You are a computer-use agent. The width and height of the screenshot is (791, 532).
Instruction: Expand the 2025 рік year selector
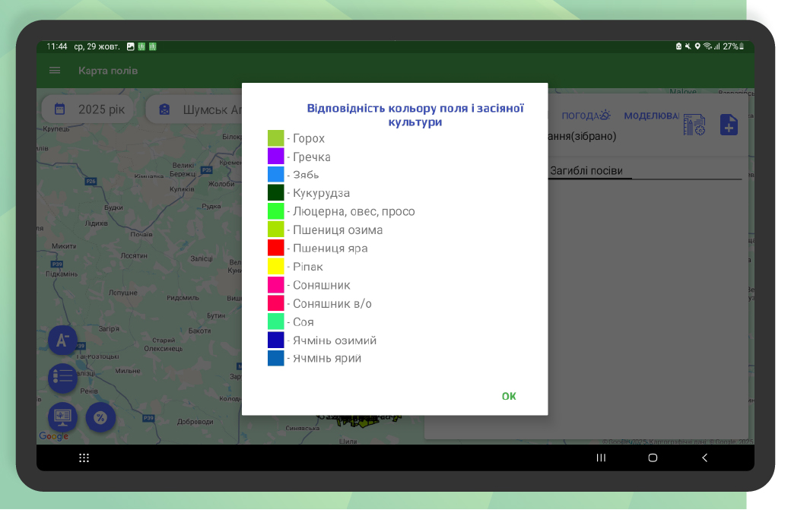pos(88,109)
